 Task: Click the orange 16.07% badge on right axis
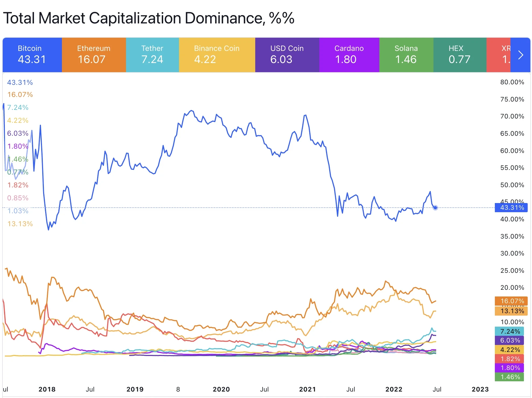click(511, 301)
